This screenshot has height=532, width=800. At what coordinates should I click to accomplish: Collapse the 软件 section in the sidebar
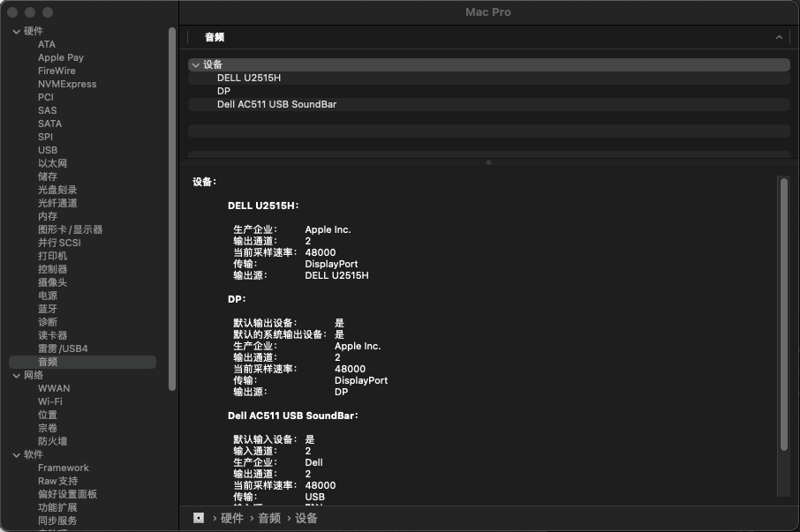click(x=16, y=455)
